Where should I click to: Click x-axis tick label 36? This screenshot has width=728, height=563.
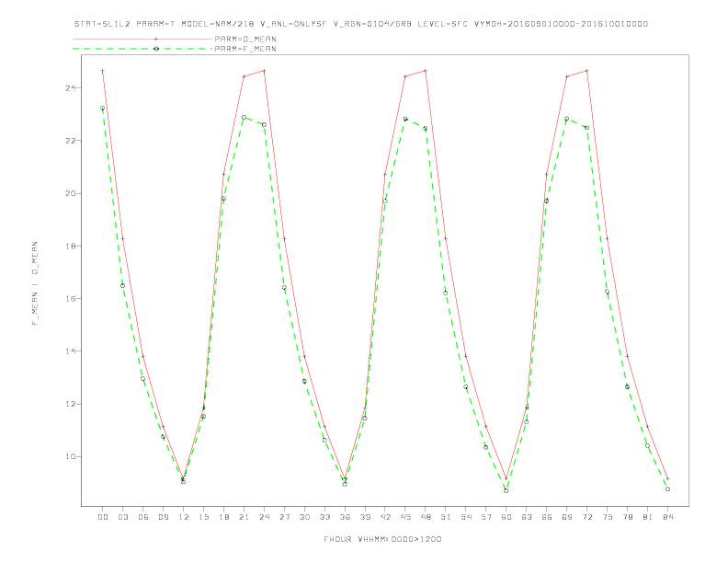[x=345, y=517]
